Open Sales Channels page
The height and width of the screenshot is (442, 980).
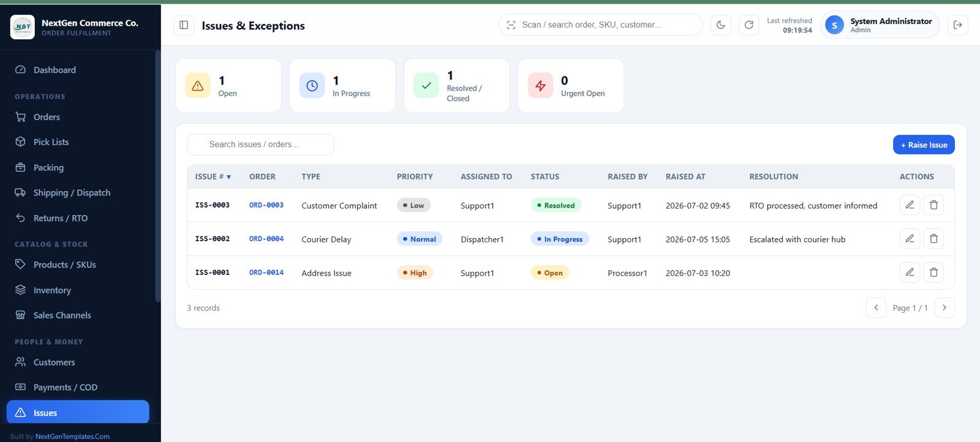pos(78,315)
